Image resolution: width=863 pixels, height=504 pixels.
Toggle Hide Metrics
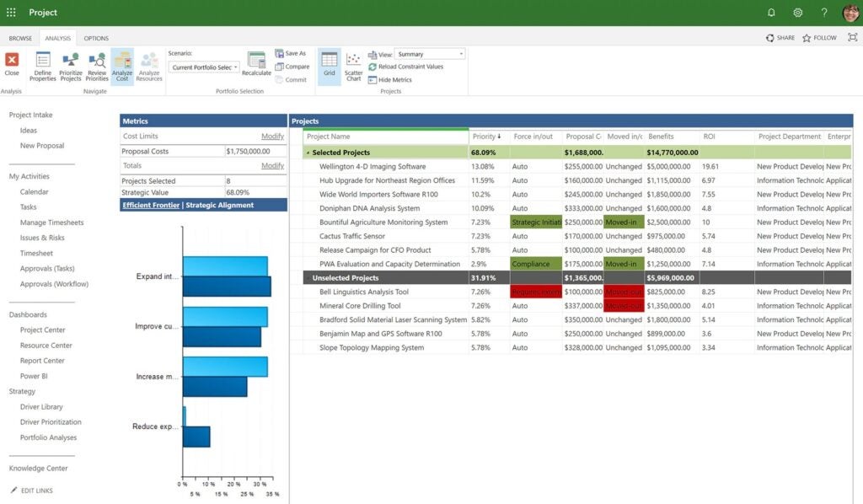[396, 80]
